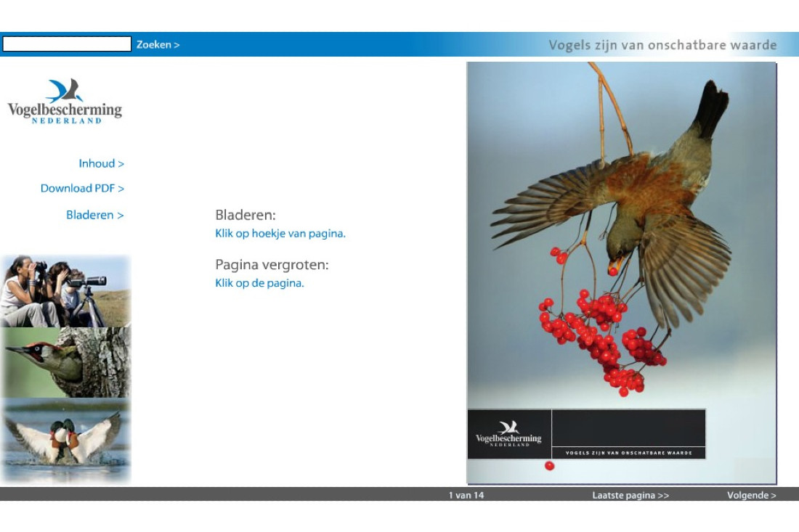This screenshot has height=532, width=799.
Task: Click the title Vogels zijn van onschatbare waarde
Action: click(x=663, y=44)
